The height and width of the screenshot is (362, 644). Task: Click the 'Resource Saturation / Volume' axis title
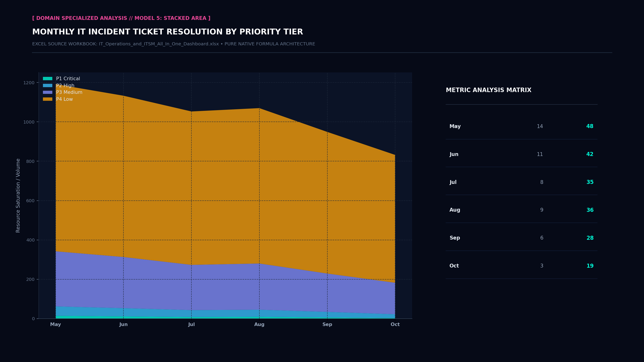pyautogui.click(x=18, y=196)
